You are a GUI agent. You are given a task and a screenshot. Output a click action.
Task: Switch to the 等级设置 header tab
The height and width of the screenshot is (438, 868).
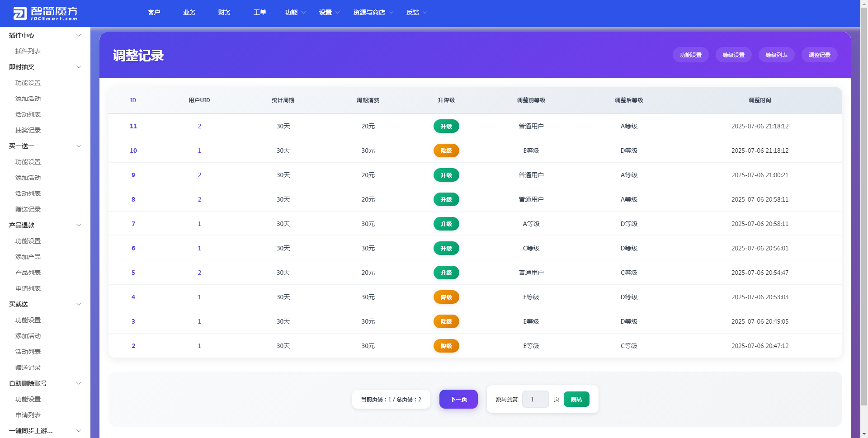click(x=733, y=55)
